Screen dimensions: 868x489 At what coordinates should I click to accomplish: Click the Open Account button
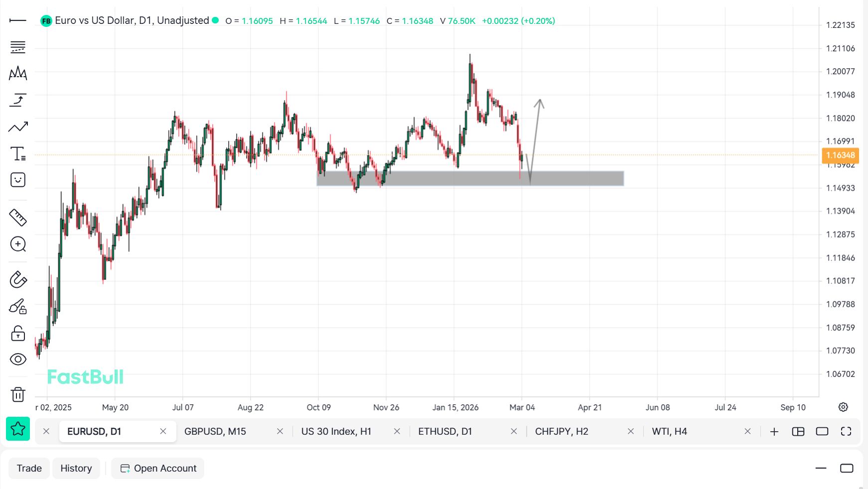click(x=158, y=468)
